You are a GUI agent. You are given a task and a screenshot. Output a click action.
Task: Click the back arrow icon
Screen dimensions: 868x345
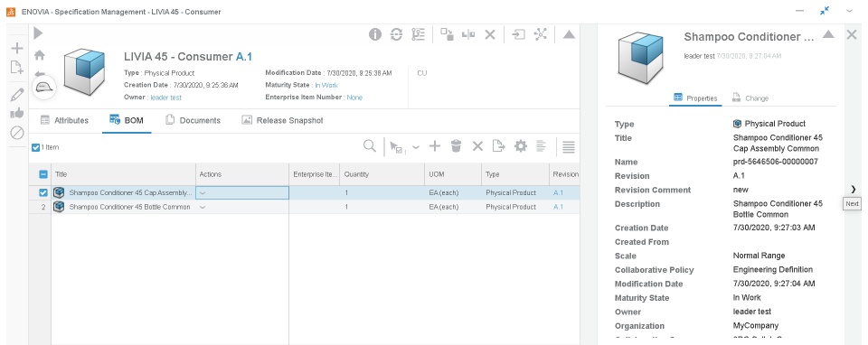pyautogui.click(x=39, y=74)
